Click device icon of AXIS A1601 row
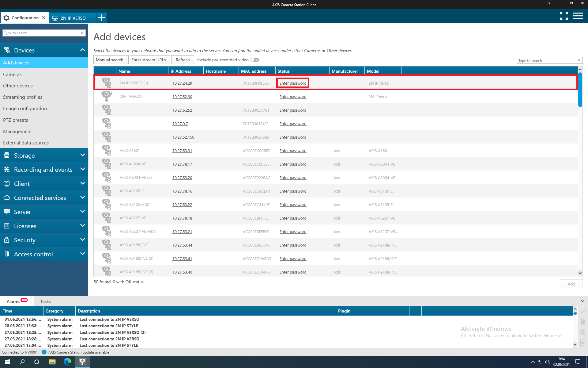Image resolution: width=588 pixels, height=368 pixels. (106, 150)
